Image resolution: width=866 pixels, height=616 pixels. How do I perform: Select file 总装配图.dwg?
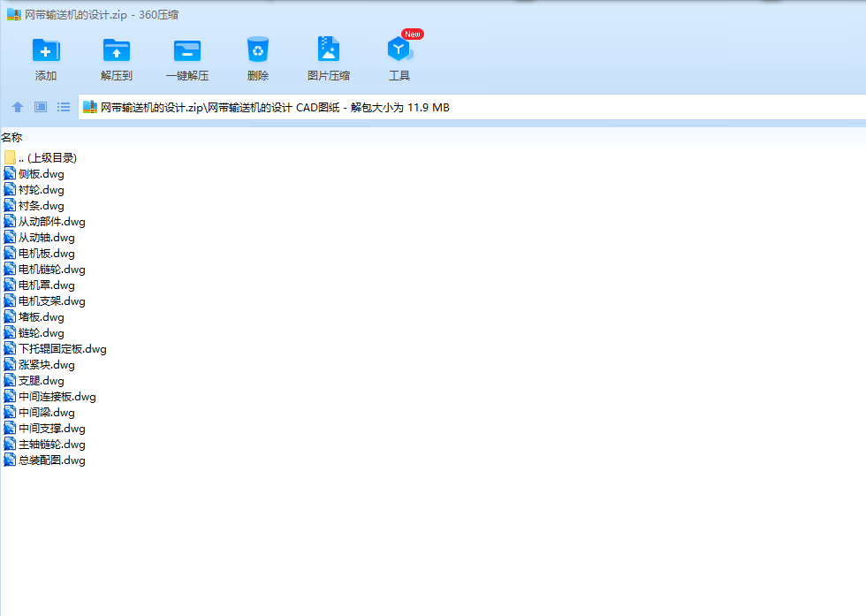(x=45, y=460)
